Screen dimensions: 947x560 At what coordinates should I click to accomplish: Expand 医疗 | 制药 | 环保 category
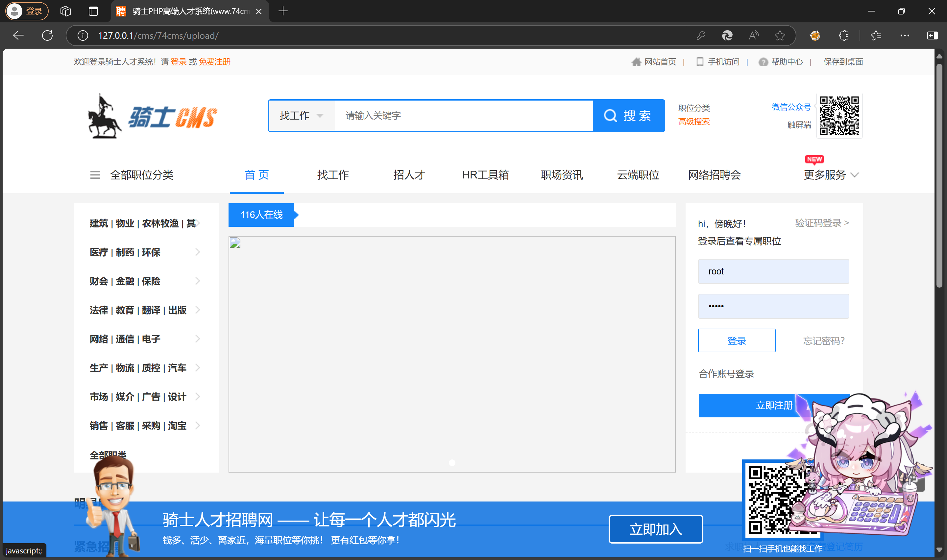point(146,252)
